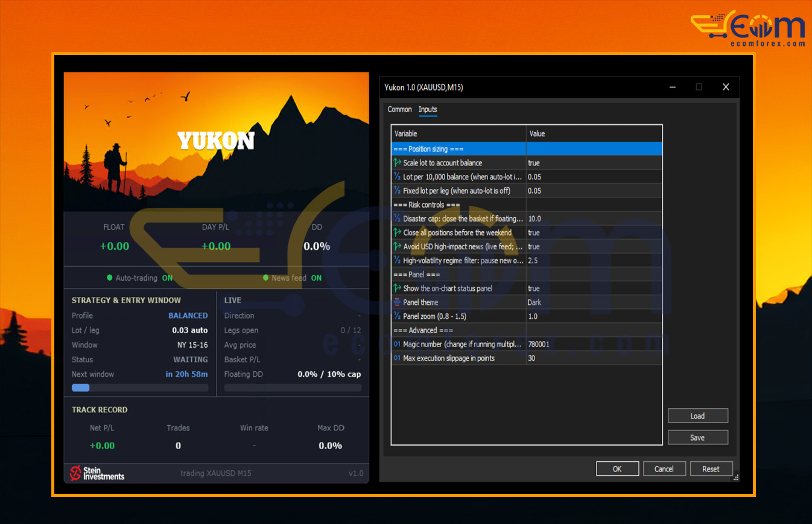Select the === Panel === header row

coord(527,275)
